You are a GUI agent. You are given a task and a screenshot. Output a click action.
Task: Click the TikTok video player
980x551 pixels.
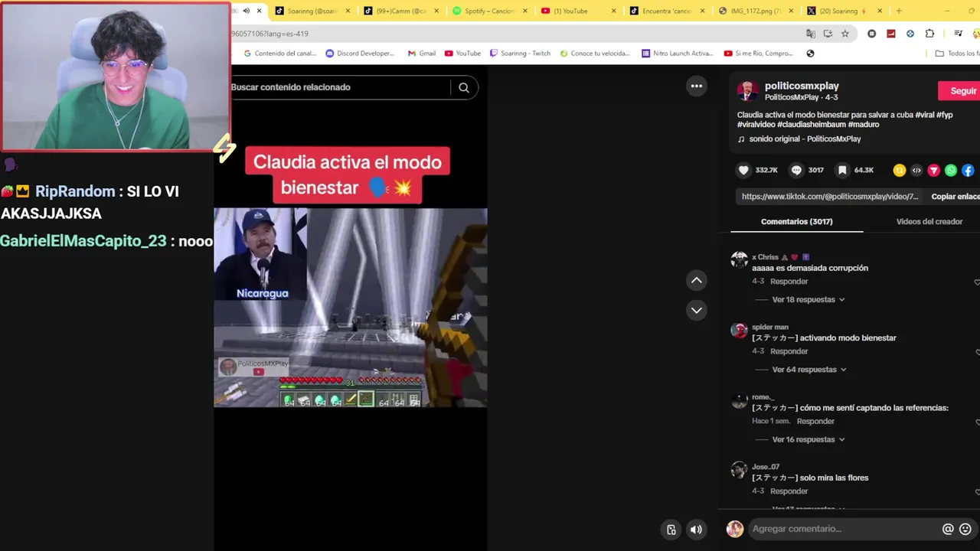pos(350,308)
